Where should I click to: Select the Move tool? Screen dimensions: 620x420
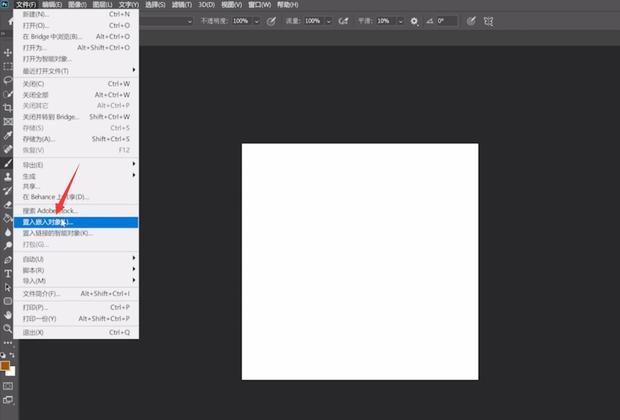[x=8, y=53]
